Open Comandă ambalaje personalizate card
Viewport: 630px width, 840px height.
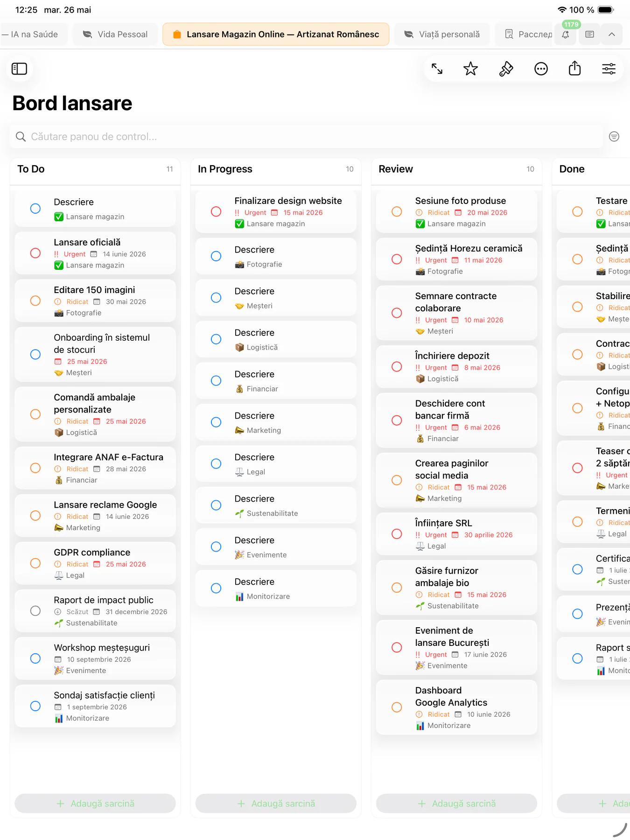click(95, 414)
